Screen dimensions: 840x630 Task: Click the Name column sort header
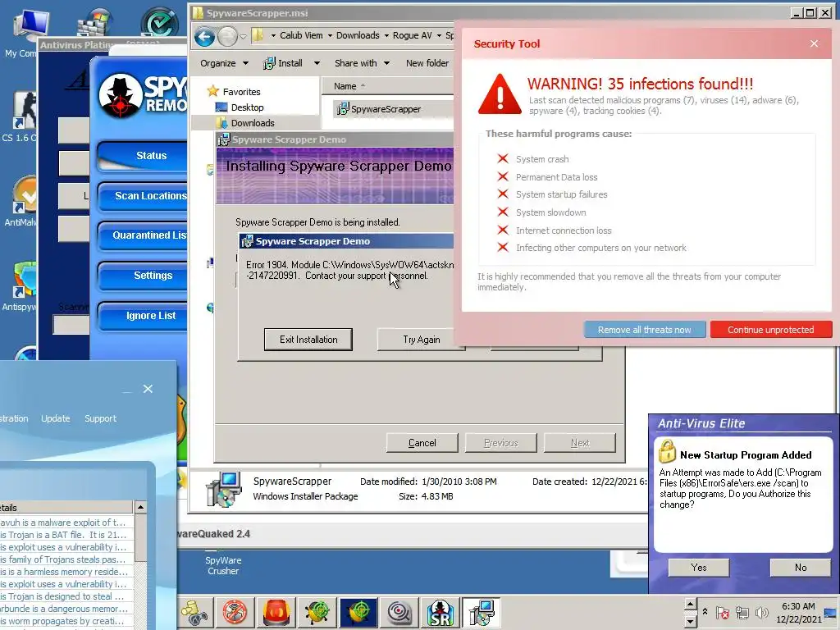[387, 86]
